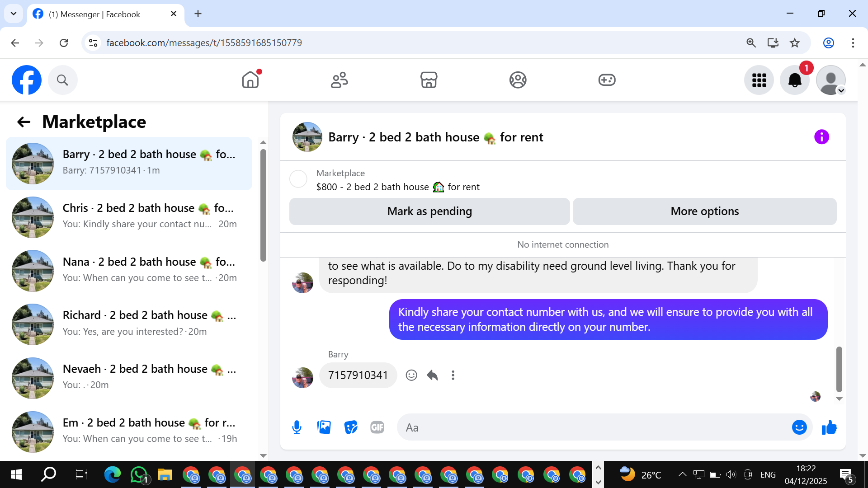Open more actions for Barry's message

coord(453,375)
